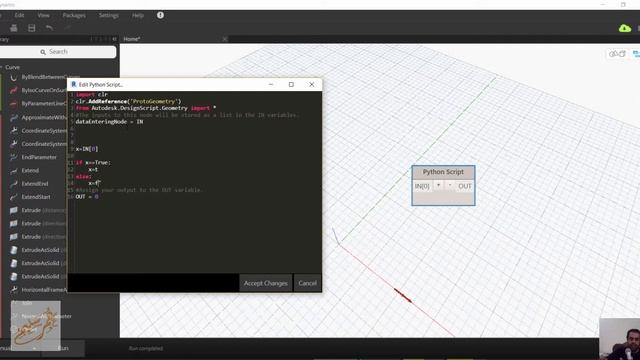The width and height of the screenshot is (640, 360).
Task: Open the View menu
Action: coord(43,15)
